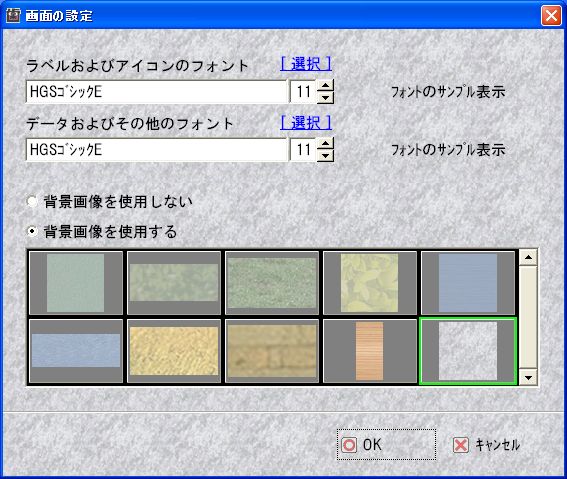Select 背景画像を使用する radio option
The width and height of the screenshot is (567, 479).
coord(32,231)
